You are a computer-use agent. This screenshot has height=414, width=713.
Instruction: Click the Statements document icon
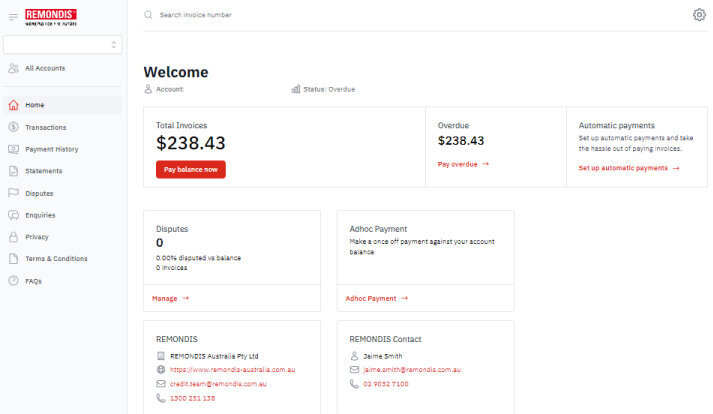click(x=14, y=171)
